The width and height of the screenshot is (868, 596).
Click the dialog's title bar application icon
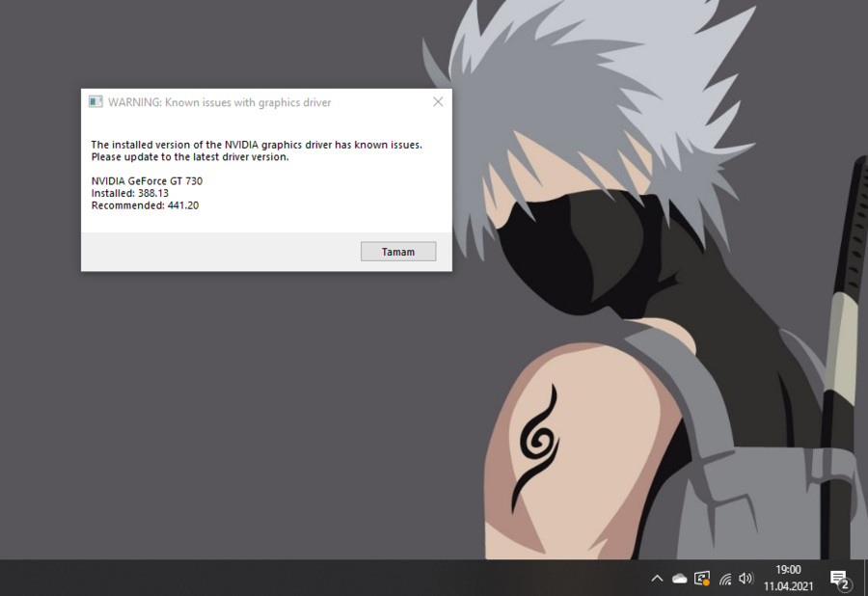pyautogui.click(x=95, y=102)
